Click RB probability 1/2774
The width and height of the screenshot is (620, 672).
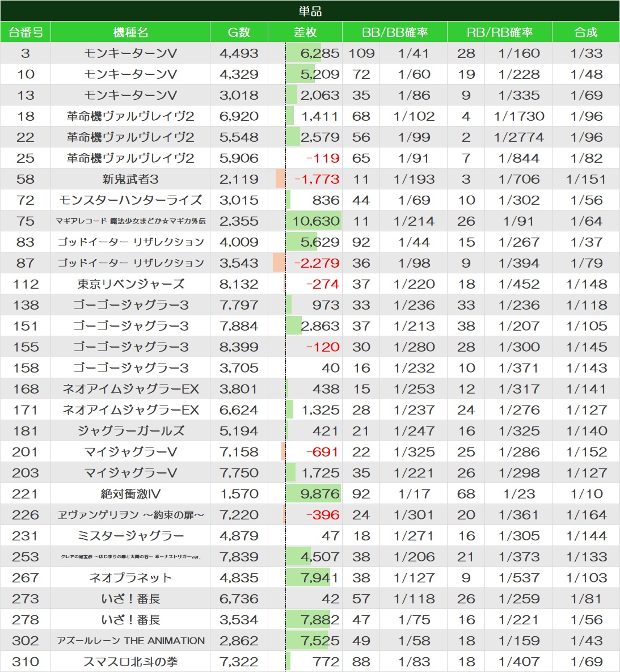click(519, 137)
